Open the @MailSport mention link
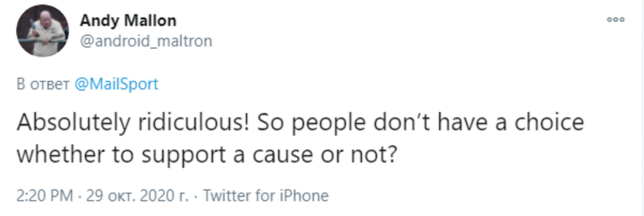The image size is (644, 216). (x=116, y=84)
